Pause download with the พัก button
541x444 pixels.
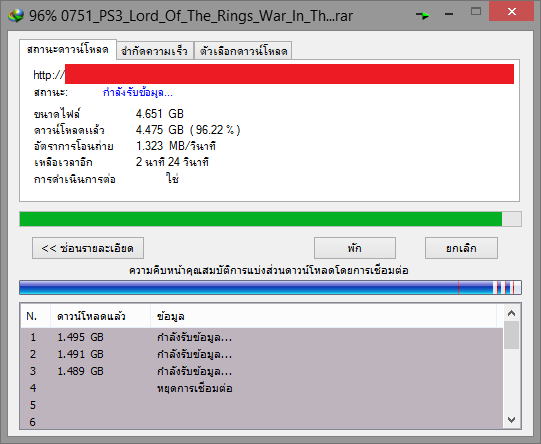[x=355, y=248]
